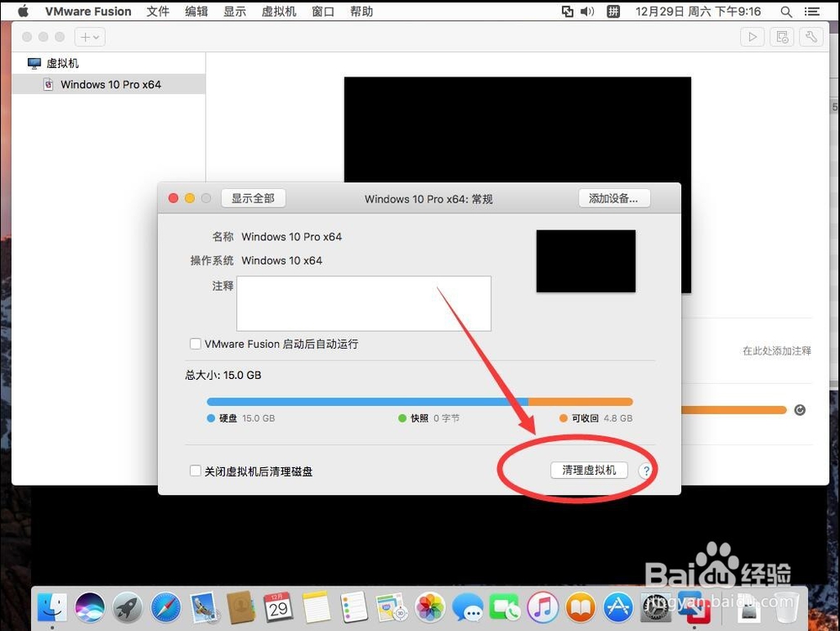Click the 拼 input method icon
The width and height of the screenshot is (840, 631).
[613, 11]
